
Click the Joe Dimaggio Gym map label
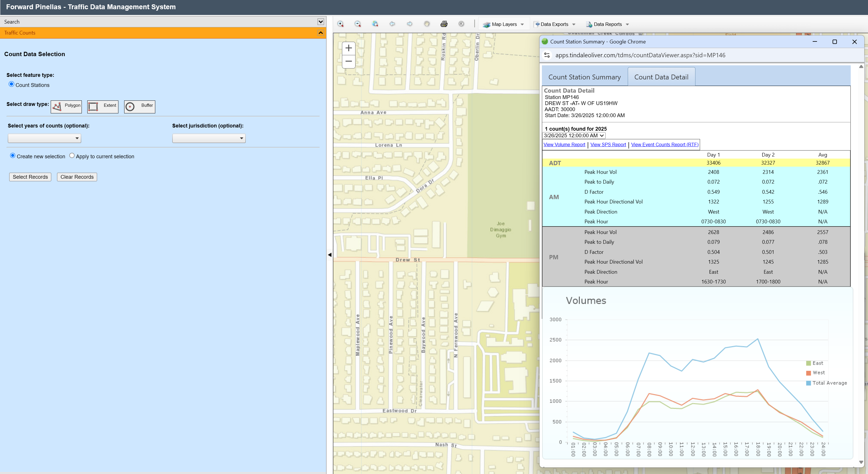(501, 230)
